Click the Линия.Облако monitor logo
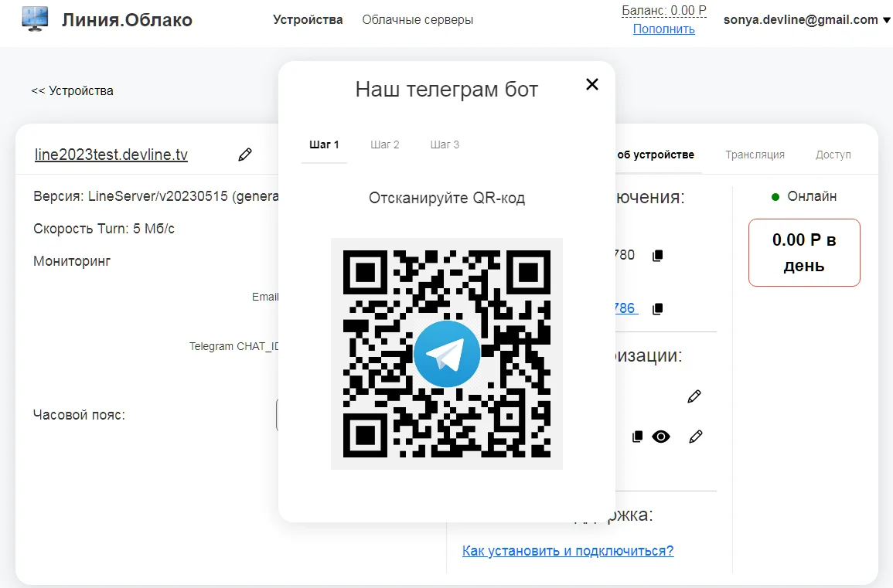Screen dimensions: 893x588 pyautogui.click(x=35, y=19)
